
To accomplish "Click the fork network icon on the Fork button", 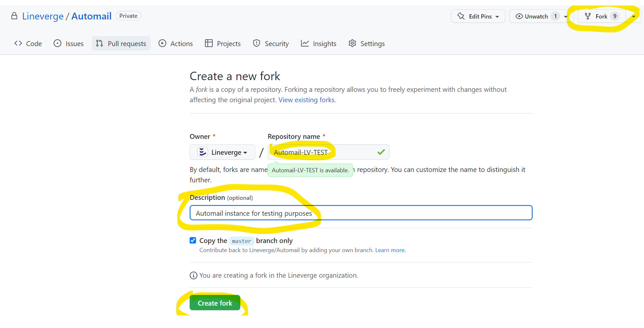I will click(x=588, y=16).
